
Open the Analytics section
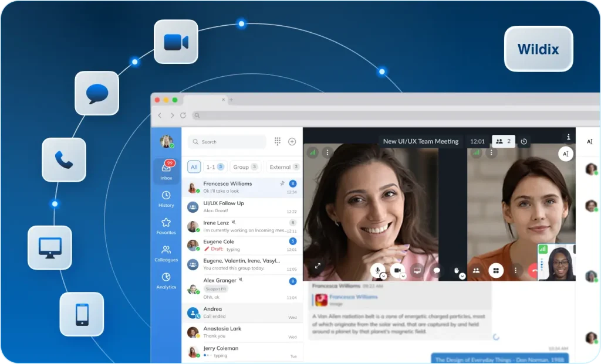click(x=166, y=280)
